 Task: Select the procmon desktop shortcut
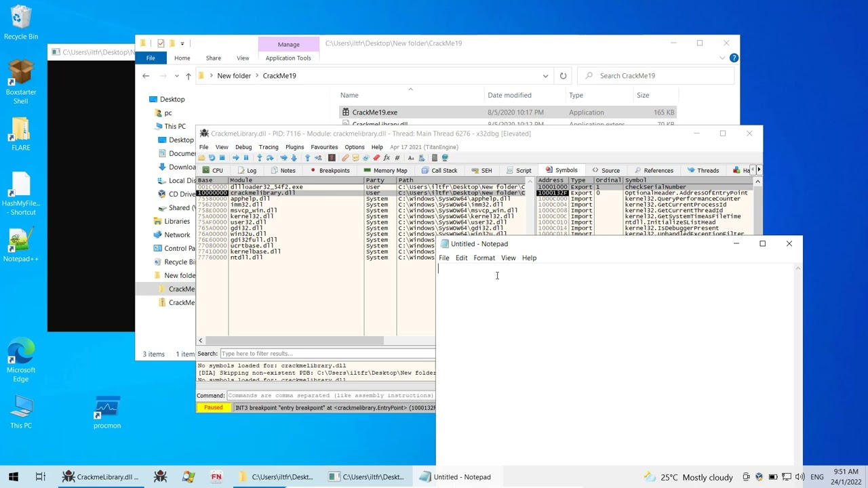click(x=107, y=413)
